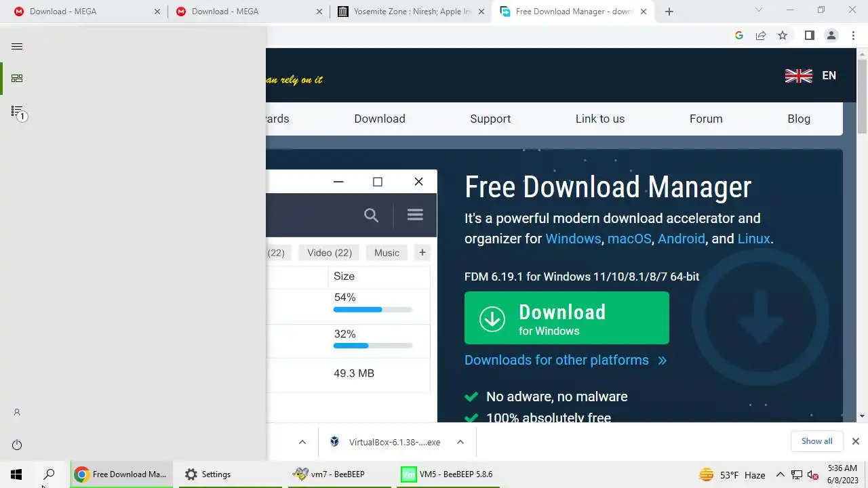Viewport: 868px width, 488px height.
Task: Open the Link to us nav item
Action: pyautogui.click(x=600, y=119)
